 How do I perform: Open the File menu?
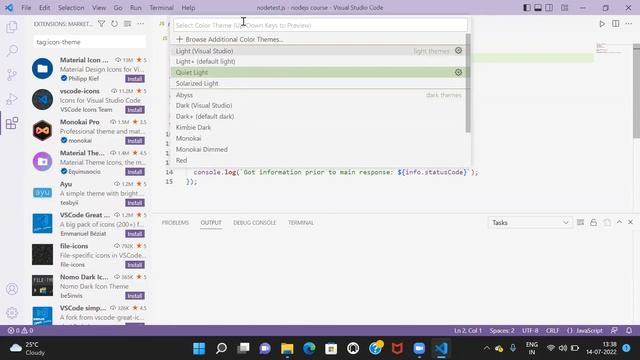tap(26, 8)
